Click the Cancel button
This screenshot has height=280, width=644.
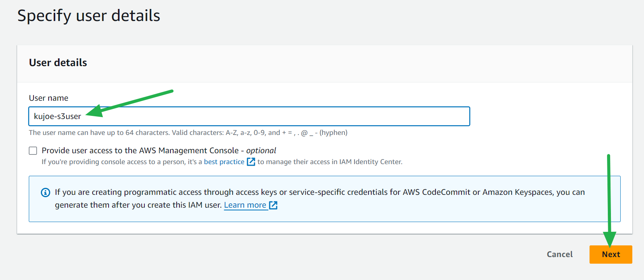(x=560, y=254)
